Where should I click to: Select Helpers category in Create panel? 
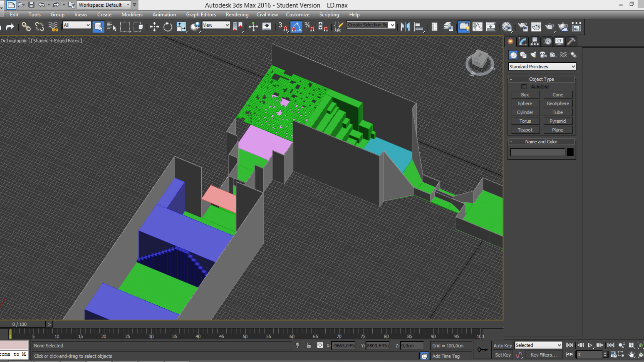pos(553,55)
